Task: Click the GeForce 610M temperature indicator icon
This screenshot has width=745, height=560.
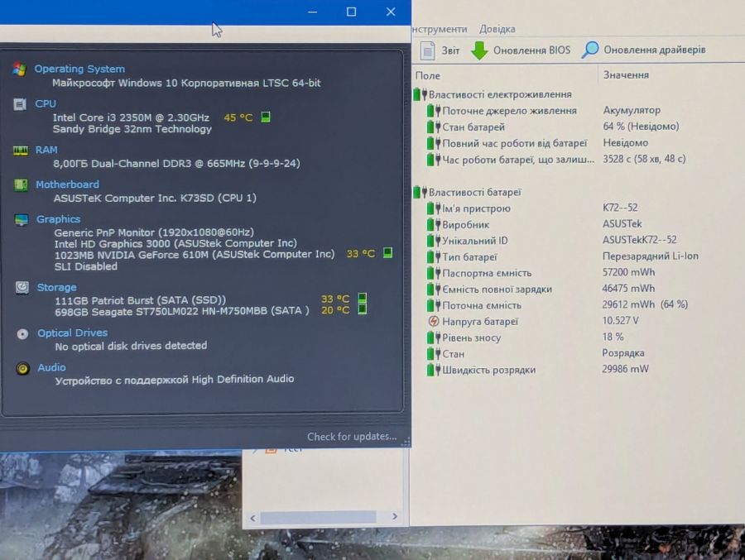Action: click(x=387, y=252)
